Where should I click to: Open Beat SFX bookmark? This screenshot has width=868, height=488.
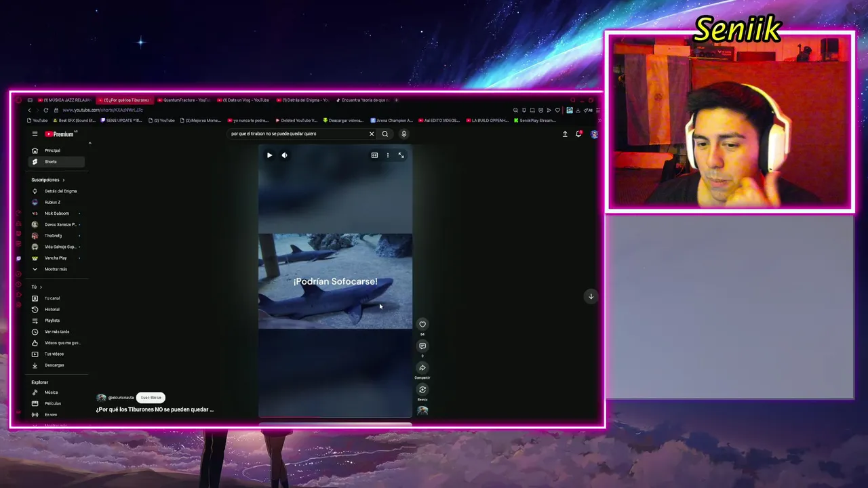[74, 121]
